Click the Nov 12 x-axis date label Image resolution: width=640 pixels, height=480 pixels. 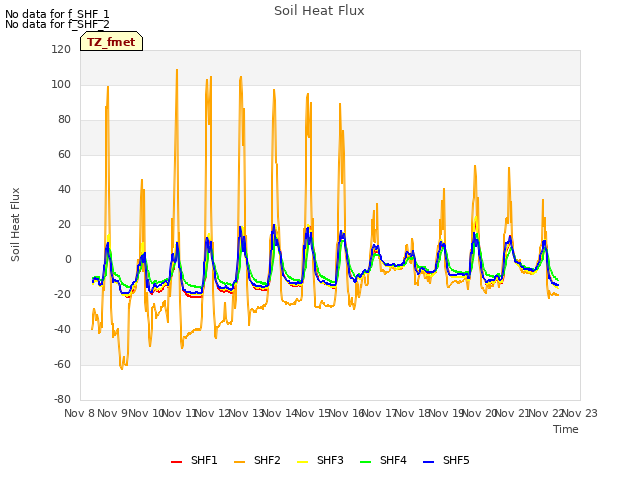pos(213,413)
